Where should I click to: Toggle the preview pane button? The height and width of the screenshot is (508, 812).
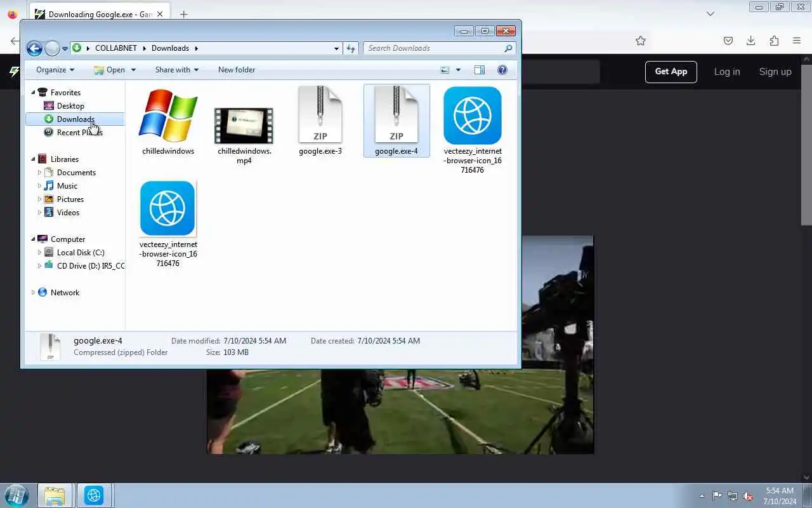point(480,70)
